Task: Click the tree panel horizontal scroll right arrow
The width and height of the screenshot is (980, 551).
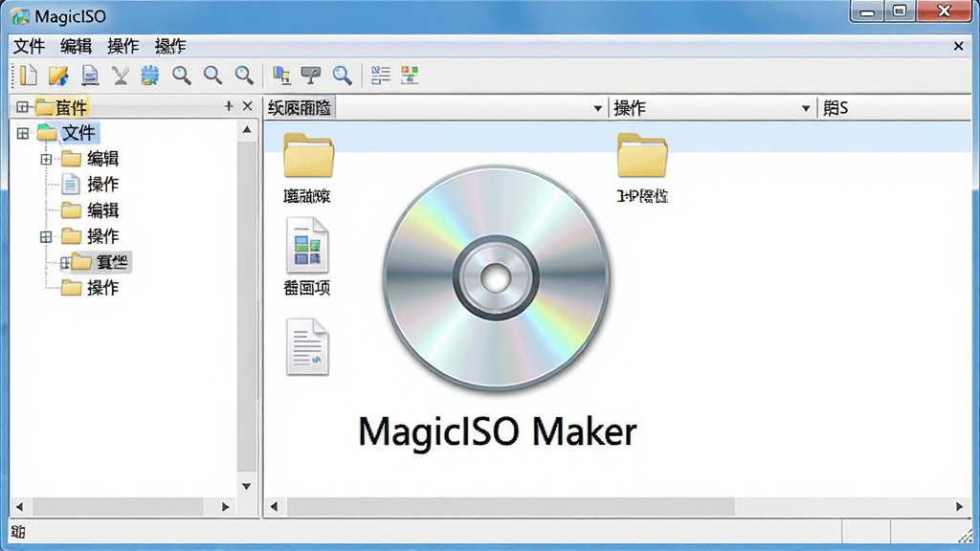Action: point(226,507)
